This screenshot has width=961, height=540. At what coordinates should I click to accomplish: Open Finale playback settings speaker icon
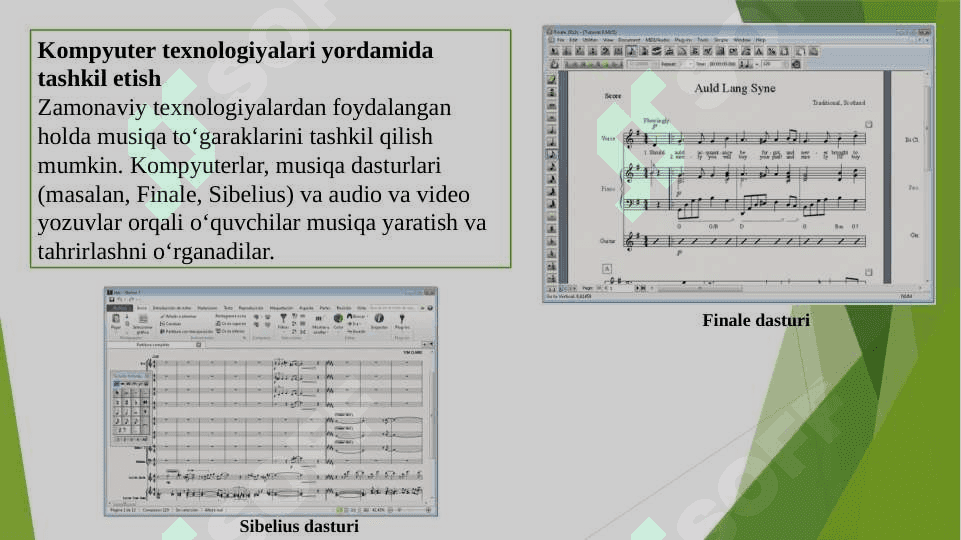pos(796,64)
